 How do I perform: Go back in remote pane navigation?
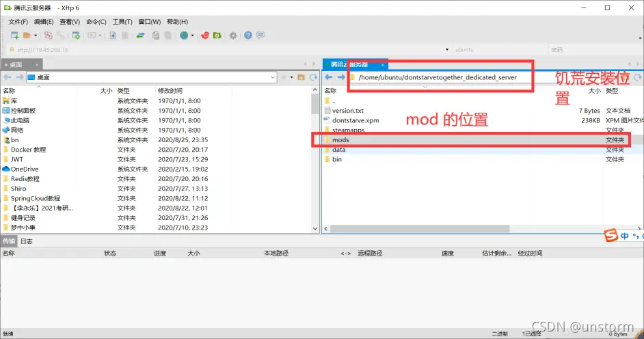click(329, 77)
